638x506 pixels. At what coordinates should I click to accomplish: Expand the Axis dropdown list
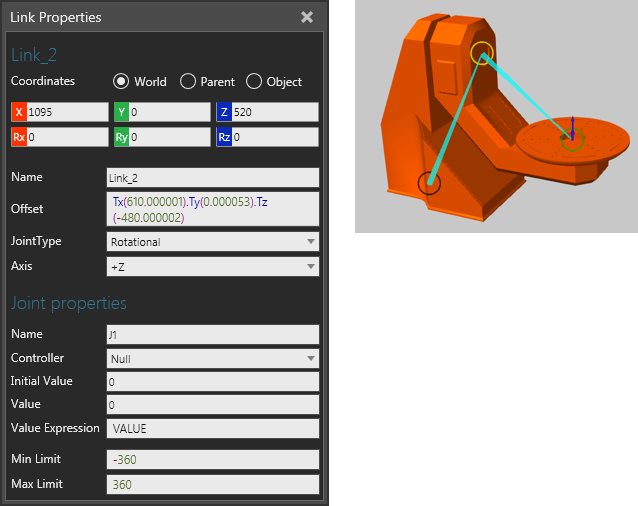coord(212,266)
